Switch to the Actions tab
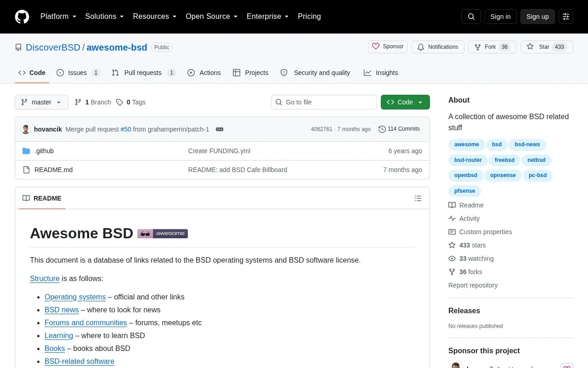 pos(204,73)
